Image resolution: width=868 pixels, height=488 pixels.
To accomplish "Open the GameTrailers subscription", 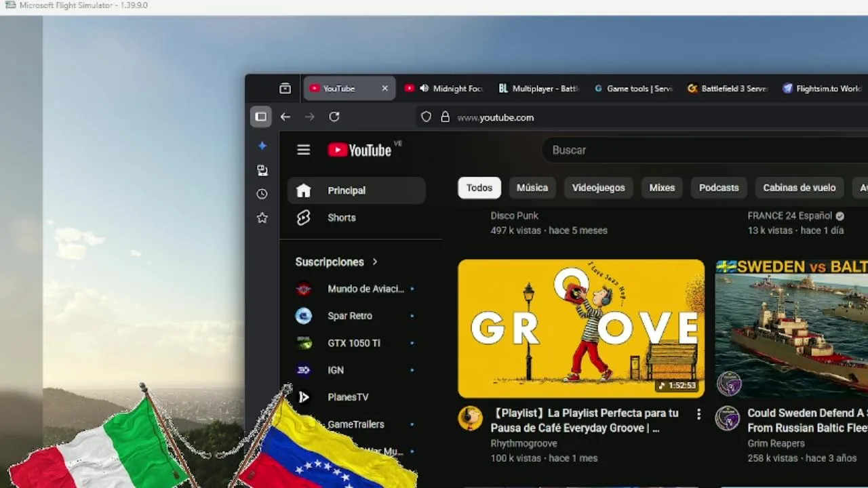I will click(x=357, y=424).
